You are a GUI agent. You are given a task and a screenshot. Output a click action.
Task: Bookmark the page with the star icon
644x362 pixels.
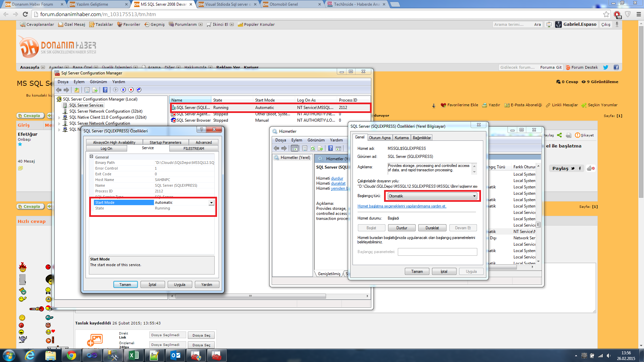[x=606, y=14]
